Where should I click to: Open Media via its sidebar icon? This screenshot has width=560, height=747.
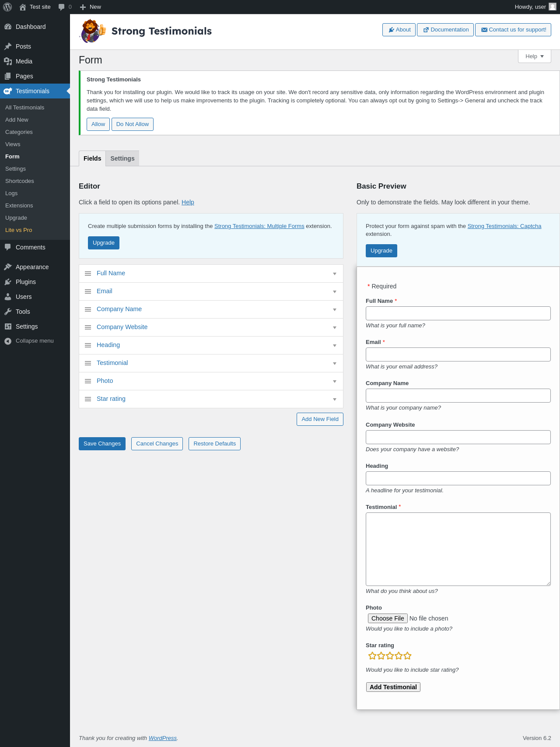[8, 61]
